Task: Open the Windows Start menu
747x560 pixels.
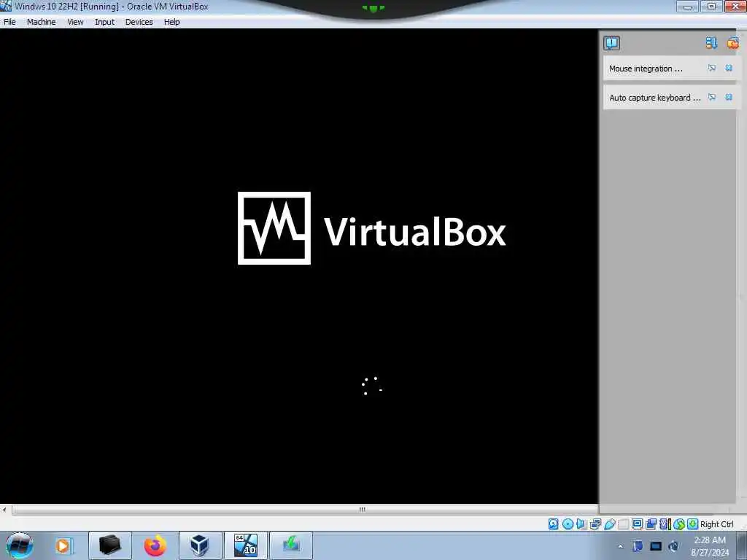Action: [19, 545]
